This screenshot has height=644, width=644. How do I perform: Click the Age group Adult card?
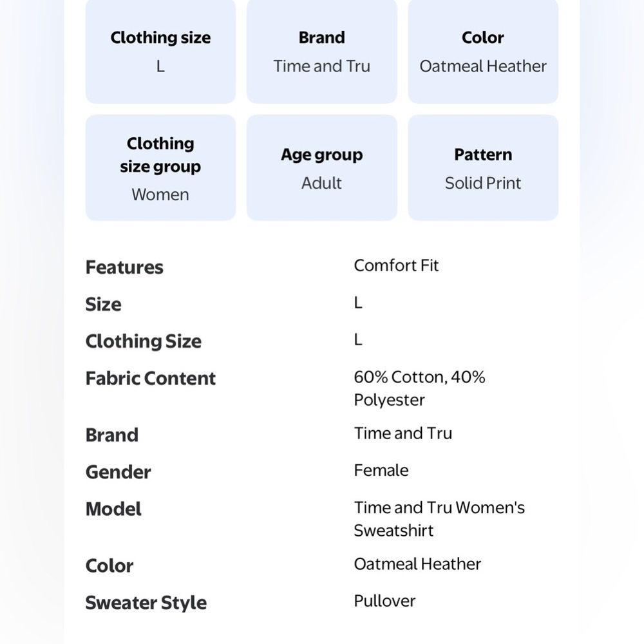pos(321,168)
